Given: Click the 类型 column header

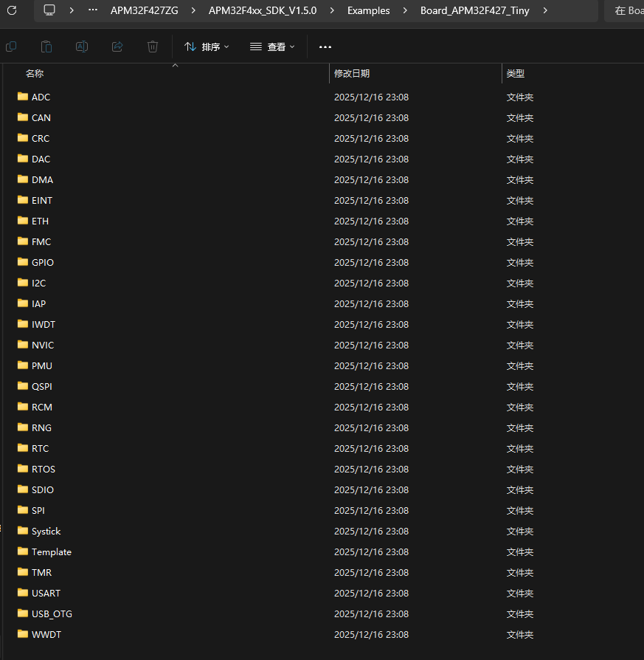Looking at the screenshot, I should click(515, 74).
